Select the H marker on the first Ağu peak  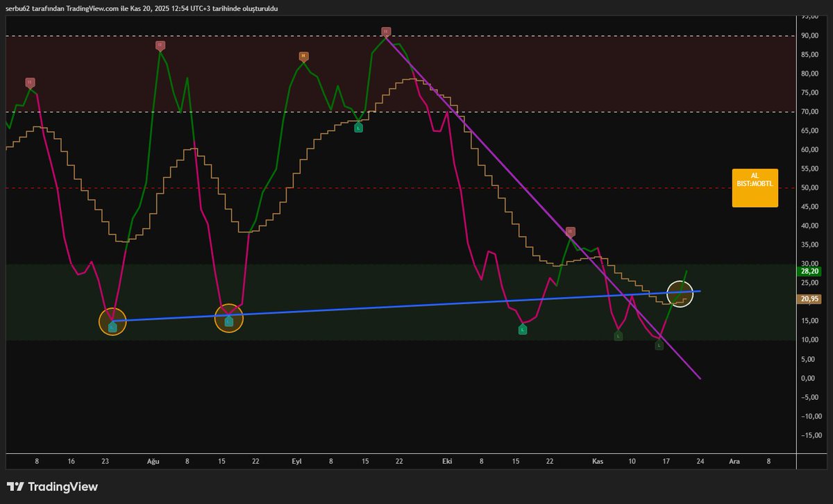point(160,45)
